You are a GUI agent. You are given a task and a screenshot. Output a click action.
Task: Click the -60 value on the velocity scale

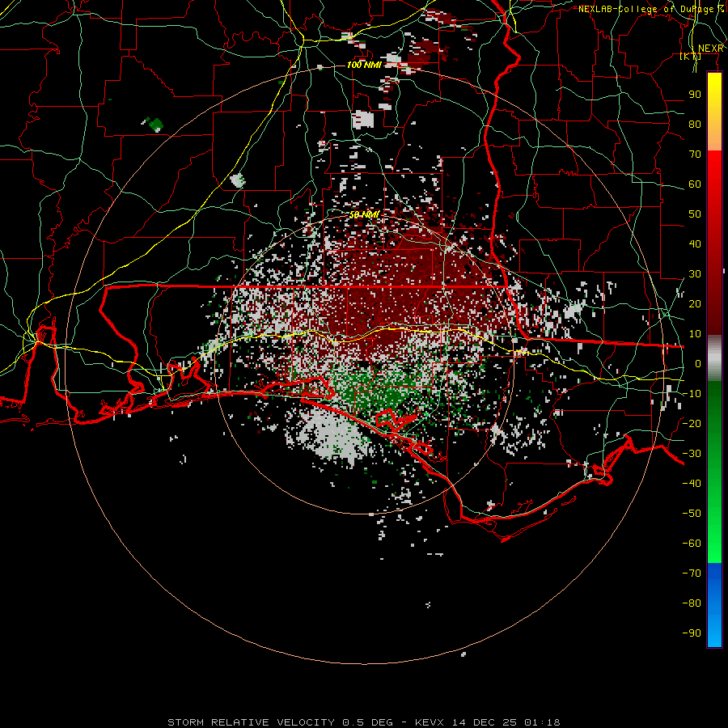click(x=692, y=544)
